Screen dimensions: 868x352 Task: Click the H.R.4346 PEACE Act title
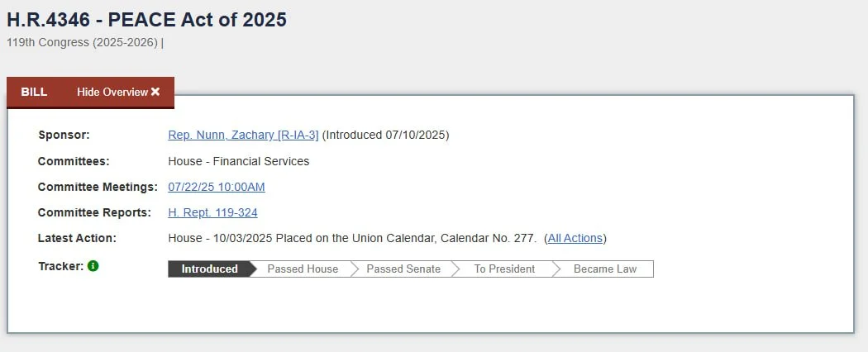(x=146, y=20)
